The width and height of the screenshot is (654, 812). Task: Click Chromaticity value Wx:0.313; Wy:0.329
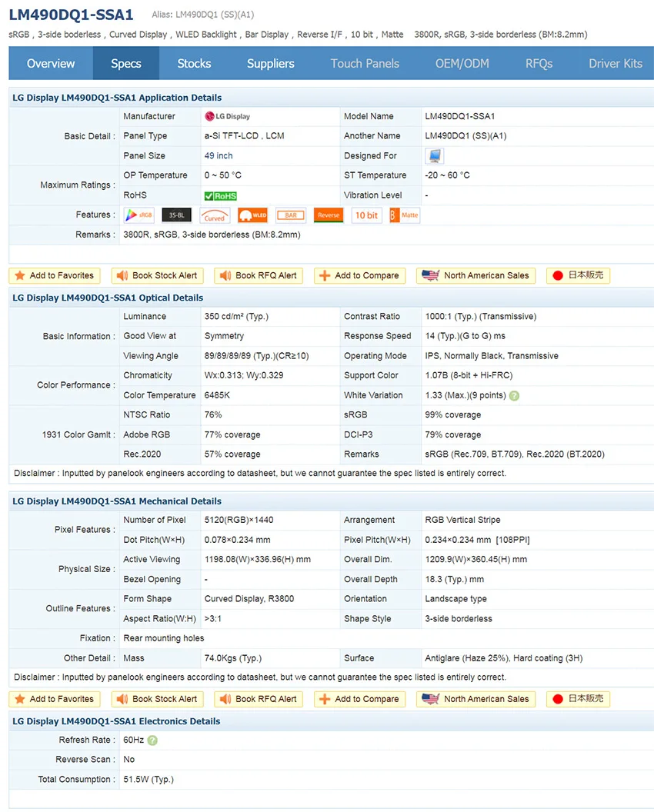[x=244, y=375]
